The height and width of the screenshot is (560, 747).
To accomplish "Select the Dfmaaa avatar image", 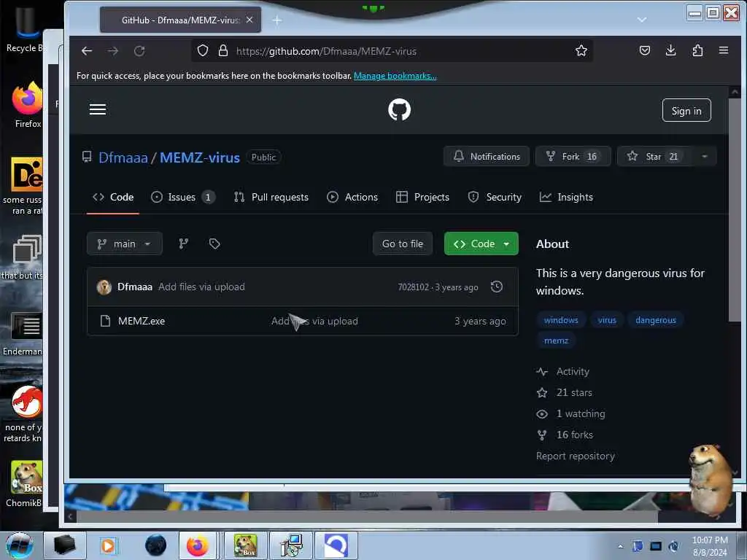I will coord(104,287).
